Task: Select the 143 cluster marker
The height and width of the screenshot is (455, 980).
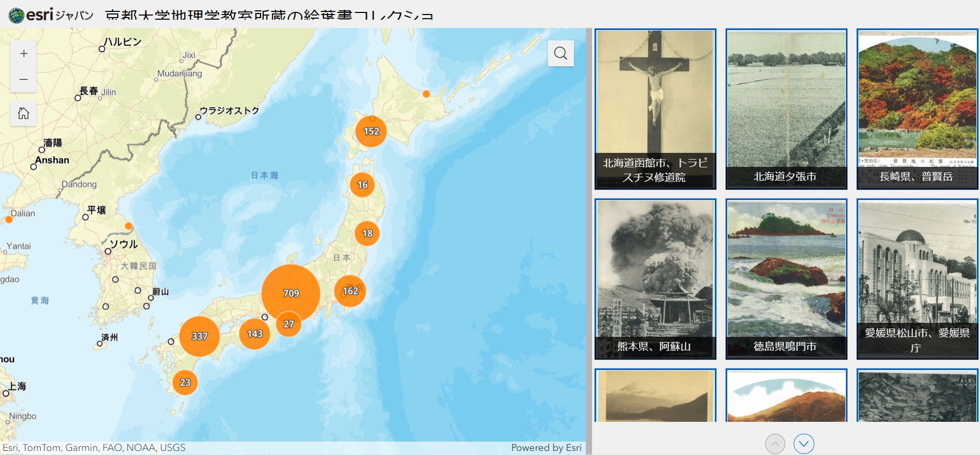Action: point(255,334)
